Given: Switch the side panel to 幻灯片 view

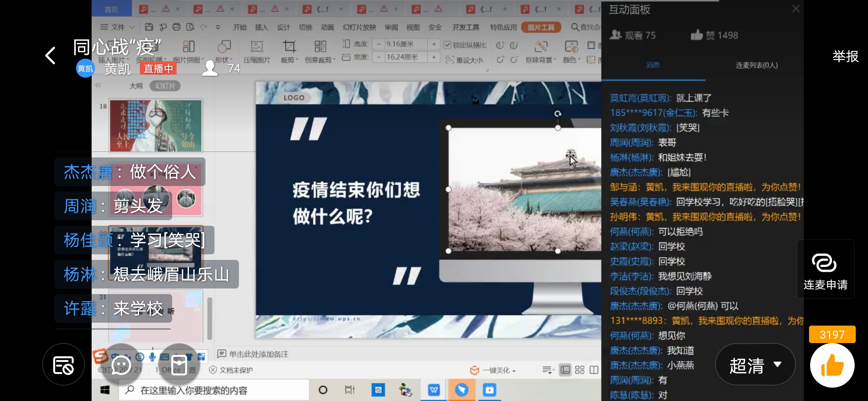Looking at the screenshot, I should click(x=165, y=86).
